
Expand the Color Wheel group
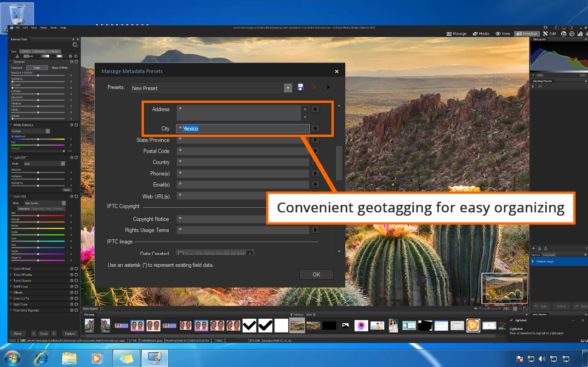pos(11,269)
